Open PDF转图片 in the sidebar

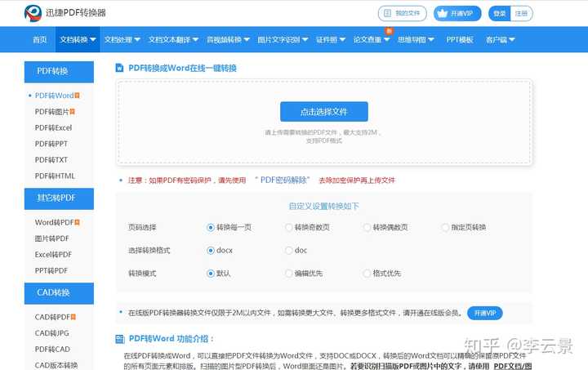pyautogui.click(x=51, y=112)
